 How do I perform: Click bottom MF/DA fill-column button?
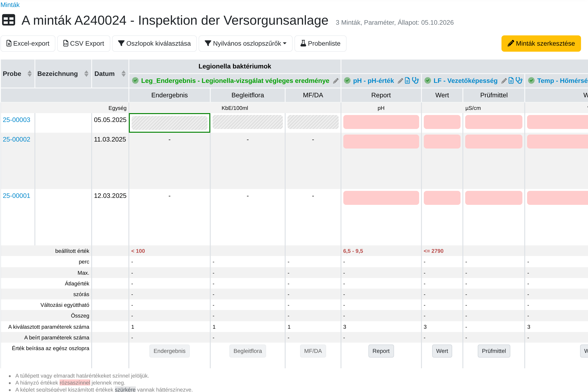pyautogui.click(x=313, y=351)
